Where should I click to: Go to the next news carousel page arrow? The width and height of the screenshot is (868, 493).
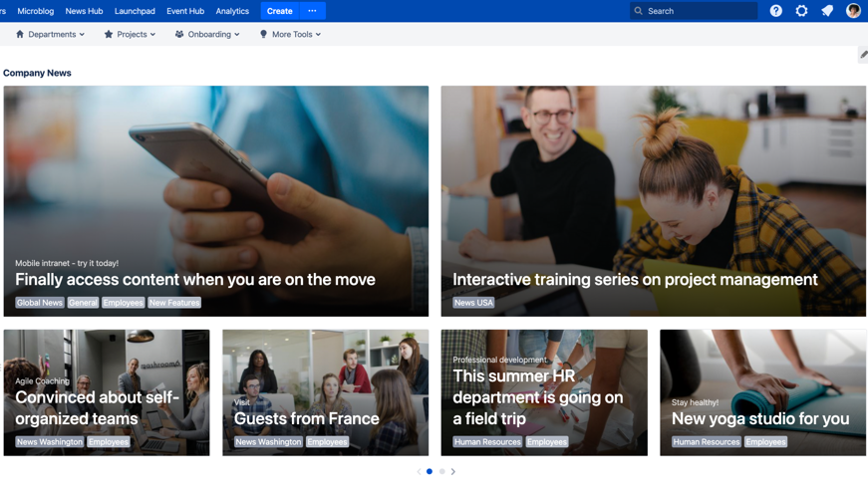[453, 471]
